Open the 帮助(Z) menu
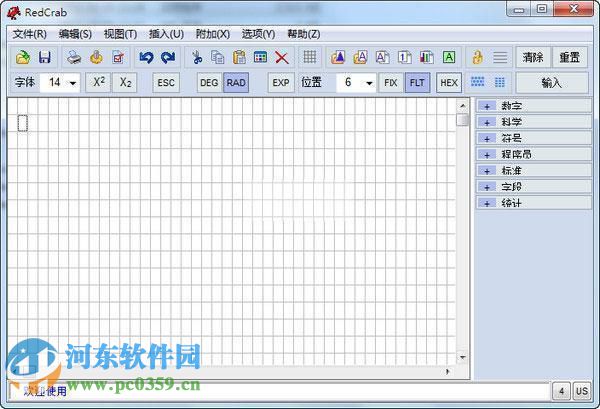Viewport: 600px width, 409px height. point(303,34)
